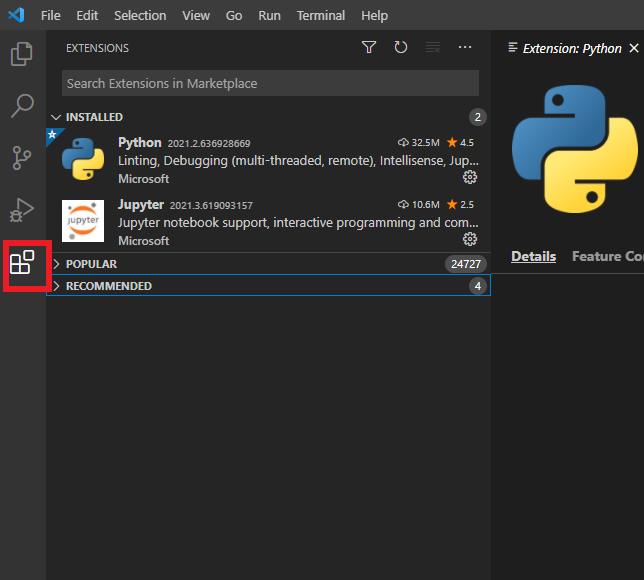644x580 pixels.
Task: Open the View menu
Action: point(196,16)
